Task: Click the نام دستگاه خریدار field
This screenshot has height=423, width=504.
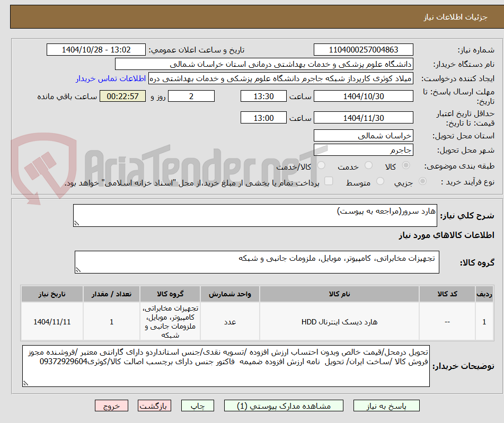Action: (264, 64)
